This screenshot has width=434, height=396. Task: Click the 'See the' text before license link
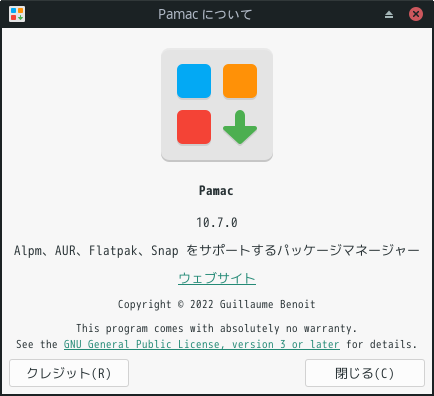[37, 344]
